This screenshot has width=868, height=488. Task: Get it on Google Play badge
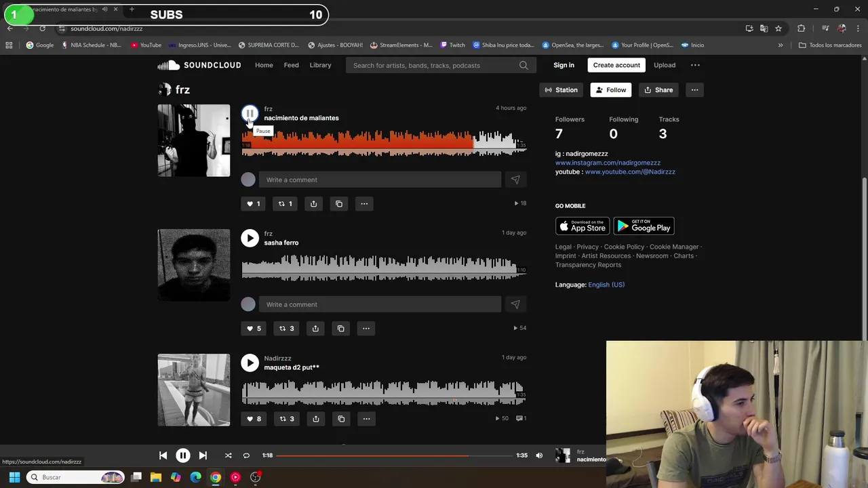[644, 226]
